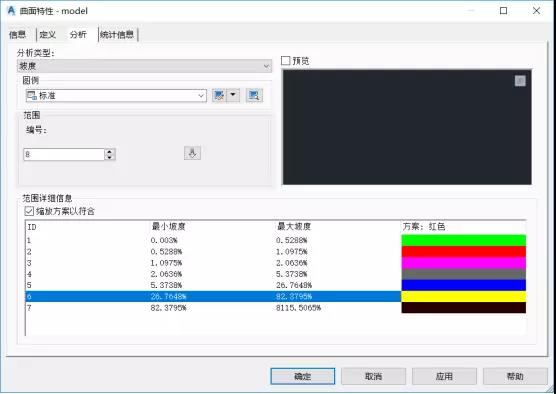The image size is (556, 394).
Task: Click the 确定 button
Action: [x=302, y=376]
